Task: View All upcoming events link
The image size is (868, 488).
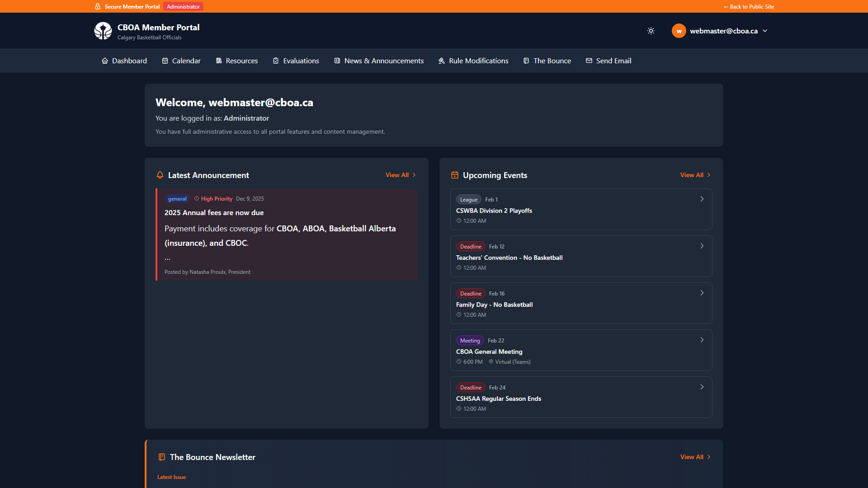Action: click(x=695, y=175)
